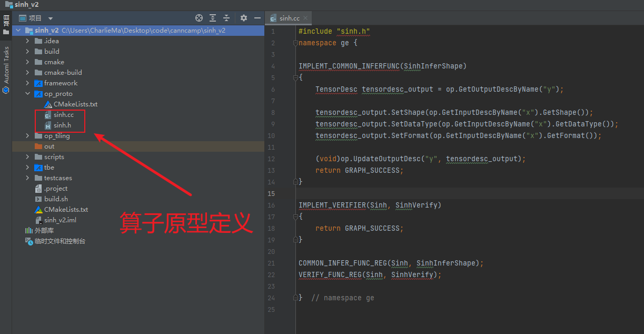The width and height of the screenshot is (644, 334).
Task: Click the sinh_v2.iml file icon
Action: (x=38, y=220)
